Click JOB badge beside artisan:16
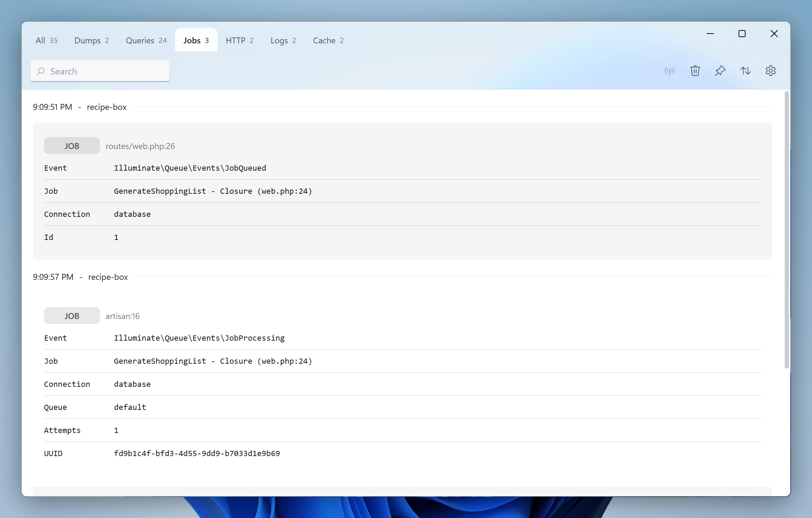The width and height of the screenshot is (812, 518). (x=72, y=316)
